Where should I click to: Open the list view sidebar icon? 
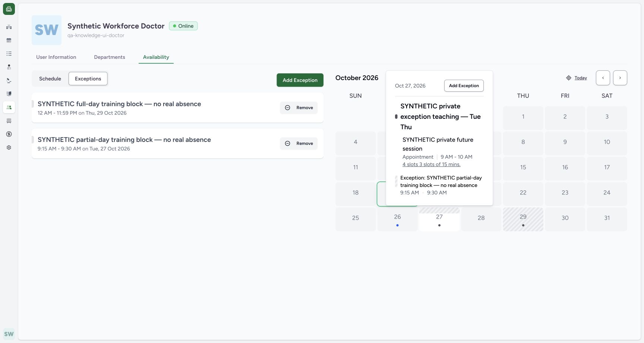(9, 54)
